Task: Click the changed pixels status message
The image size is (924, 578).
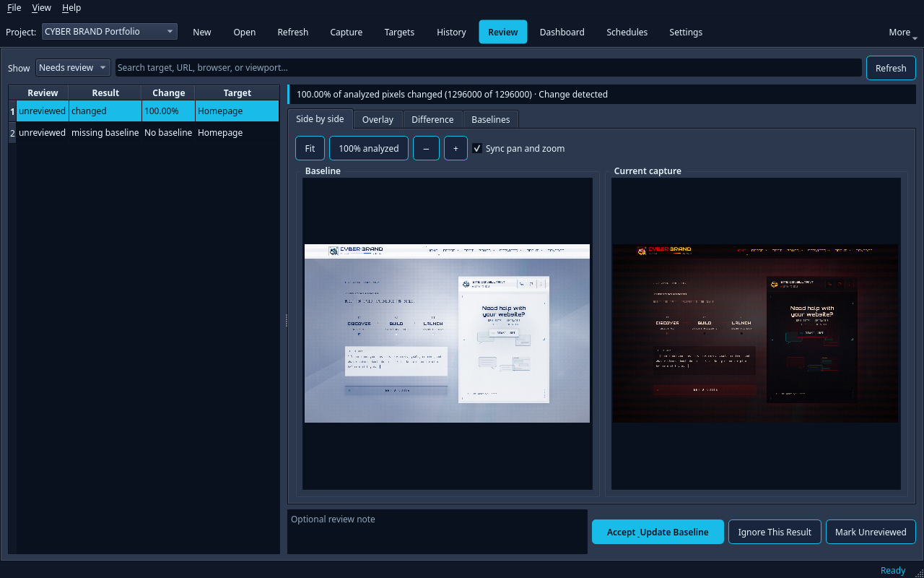Action: pos(452,94)
